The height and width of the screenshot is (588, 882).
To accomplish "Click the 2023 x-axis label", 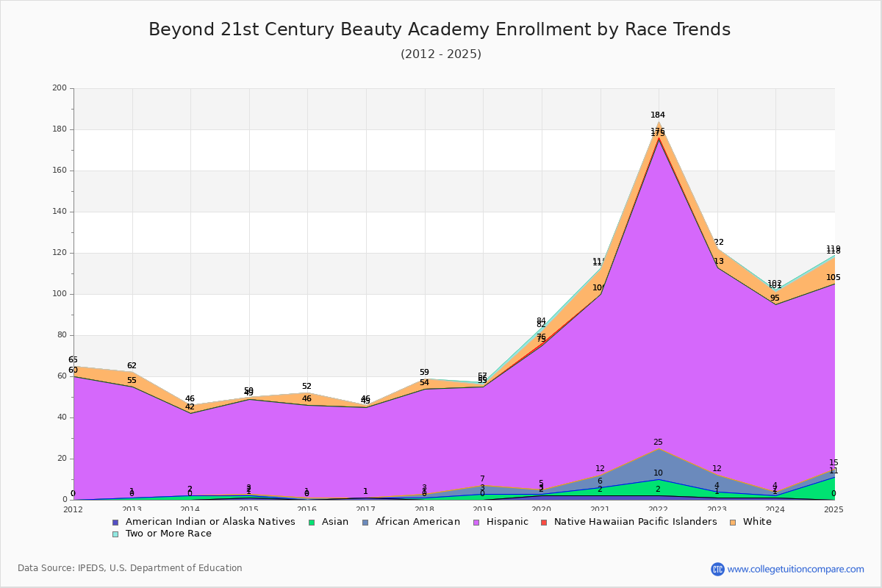I will (717, 509).
